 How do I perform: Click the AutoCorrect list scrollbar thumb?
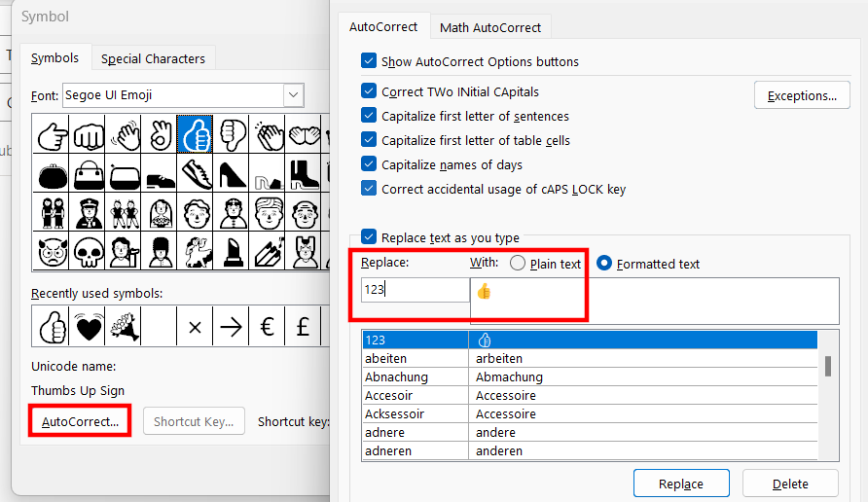(x=828, y=366)
